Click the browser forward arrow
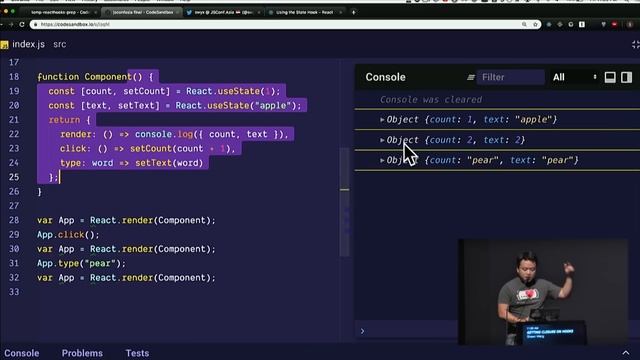 pyautogui.click(x=11, y=24)
